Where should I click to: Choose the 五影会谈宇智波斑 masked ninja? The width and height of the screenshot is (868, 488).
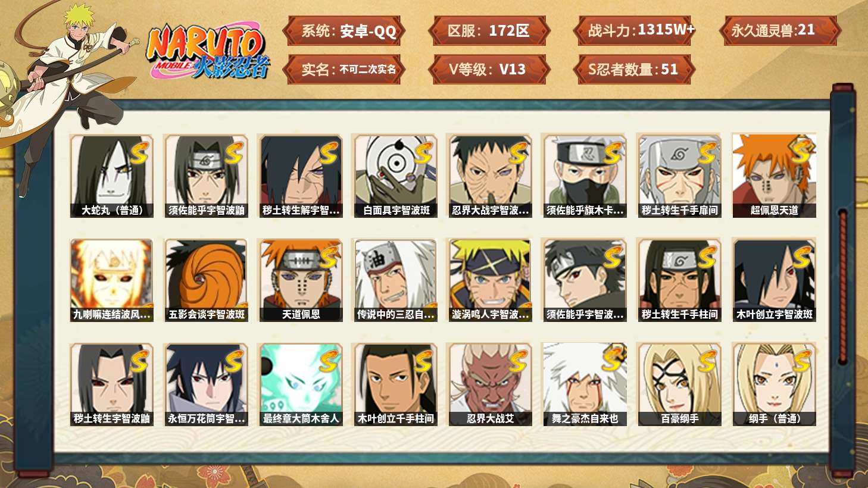[207, 280]
